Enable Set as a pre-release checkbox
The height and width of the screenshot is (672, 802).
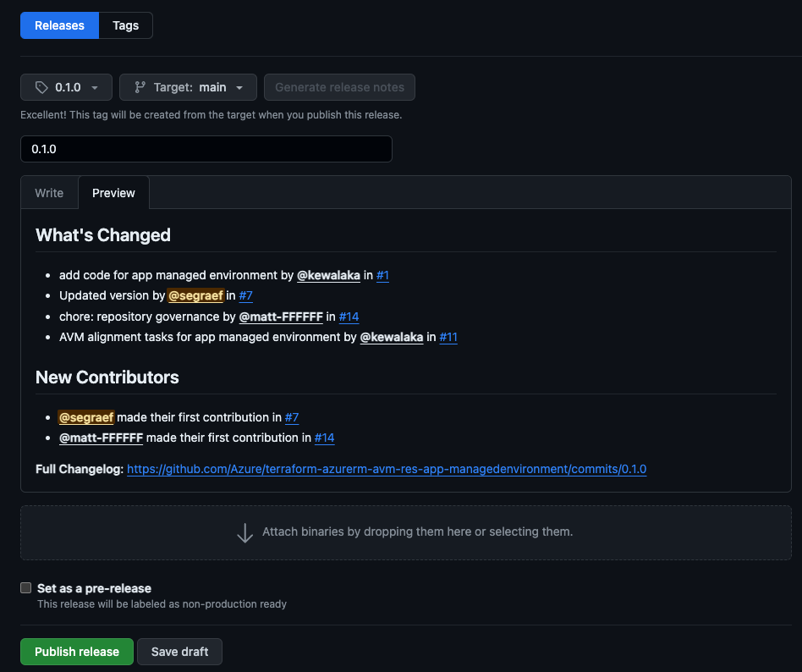(x=26, y=588)
